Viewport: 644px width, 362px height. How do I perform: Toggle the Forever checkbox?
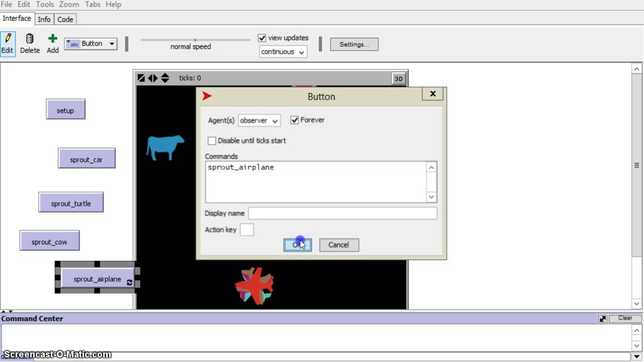pyautogui.click(x=295, y=120)
